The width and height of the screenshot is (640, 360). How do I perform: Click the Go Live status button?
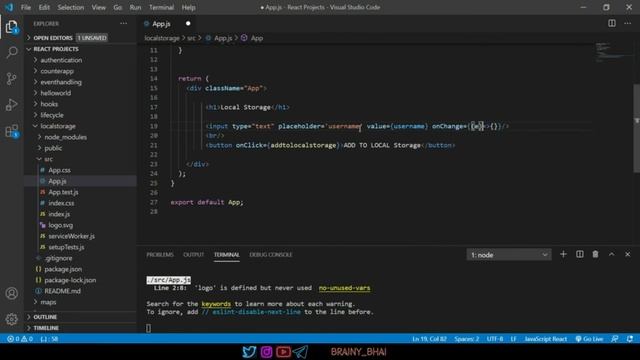(x=589, y=339)
